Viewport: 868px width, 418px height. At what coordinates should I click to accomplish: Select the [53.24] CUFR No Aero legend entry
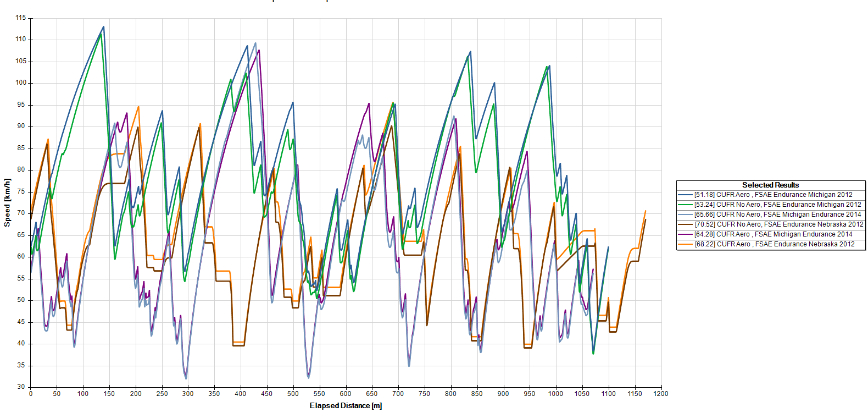click(x=777, y=205)
